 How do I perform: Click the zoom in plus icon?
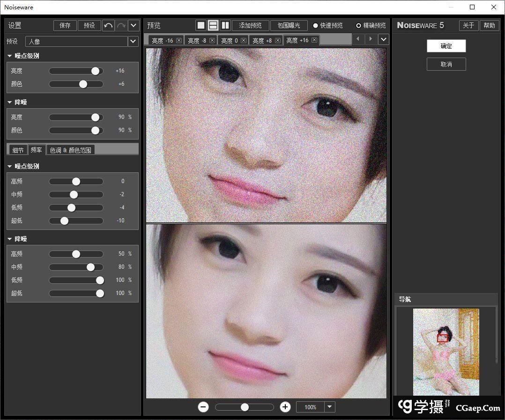285,407
